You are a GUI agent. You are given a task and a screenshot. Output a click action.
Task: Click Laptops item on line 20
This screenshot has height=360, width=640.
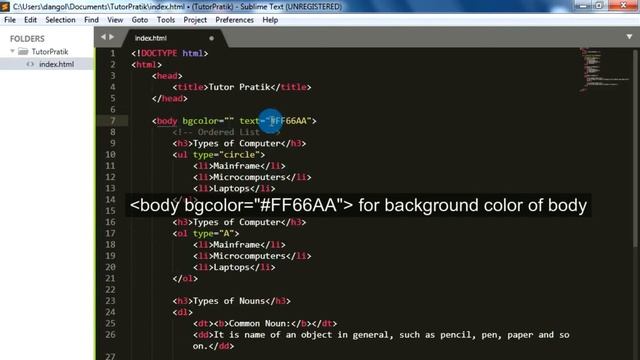pos(234,267)
